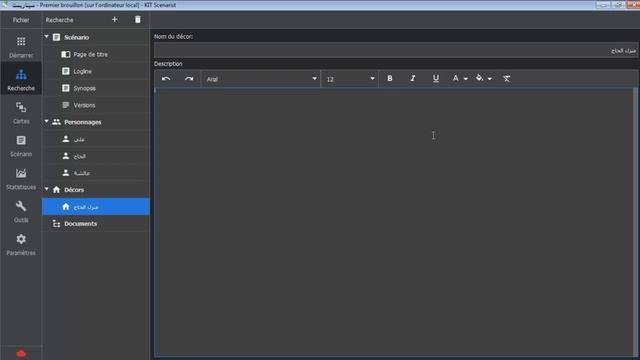Open the font size 12 dropdown
Image resolution: width=640 pixels, height=360 pixels.
(x=350, y=79)
